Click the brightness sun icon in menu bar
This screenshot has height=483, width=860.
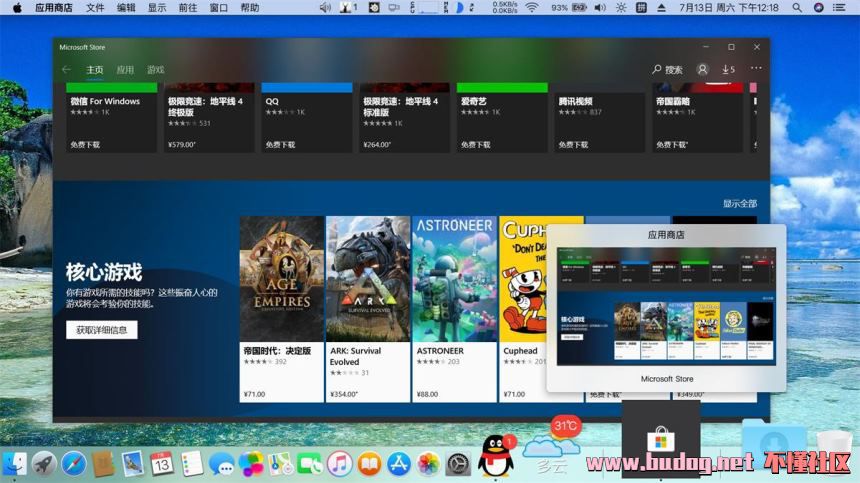point(621,8)
